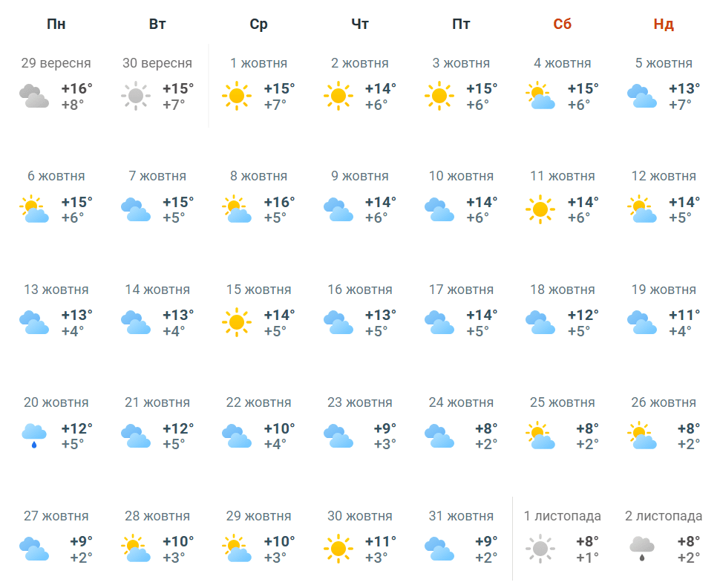
Task: Click the partly cloudy icon for 4 жовтня
Action: (540, 96)
